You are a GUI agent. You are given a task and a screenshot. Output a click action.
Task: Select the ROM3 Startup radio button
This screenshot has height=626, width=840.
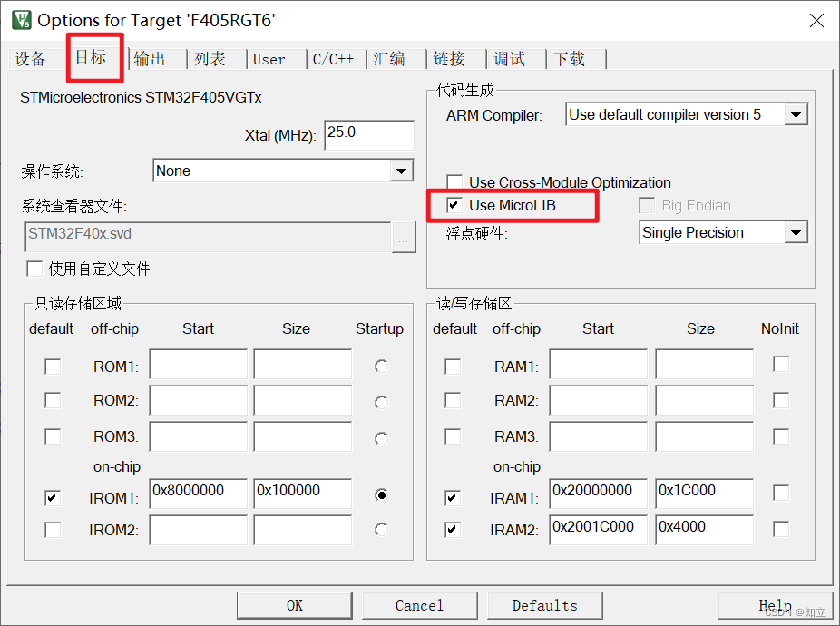click(x=381, y=439)
